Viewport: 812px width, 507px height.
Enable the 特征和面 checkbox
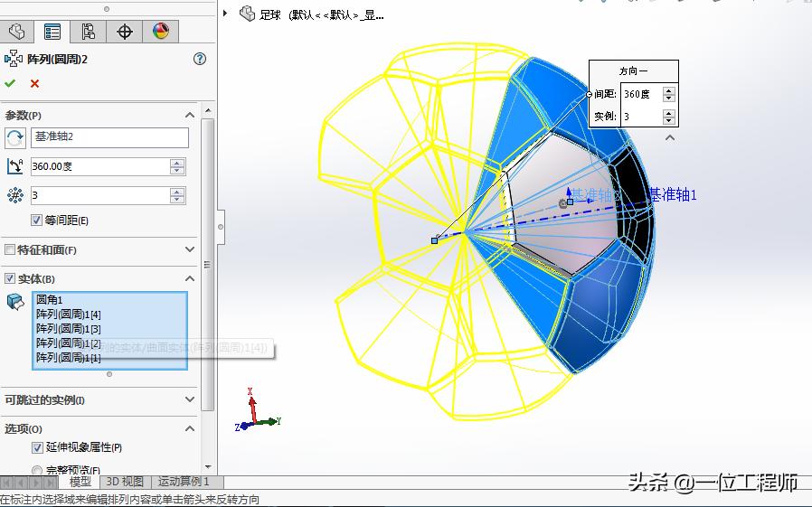10,250
